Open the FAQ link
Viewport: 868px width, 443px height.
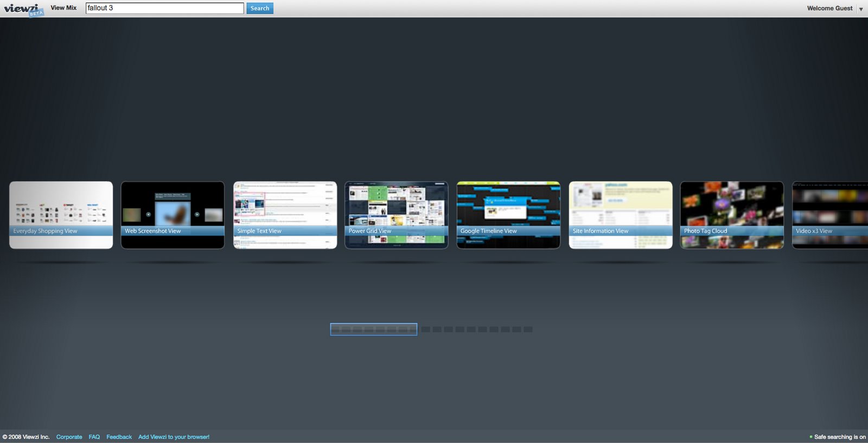(x=94, y=437)
